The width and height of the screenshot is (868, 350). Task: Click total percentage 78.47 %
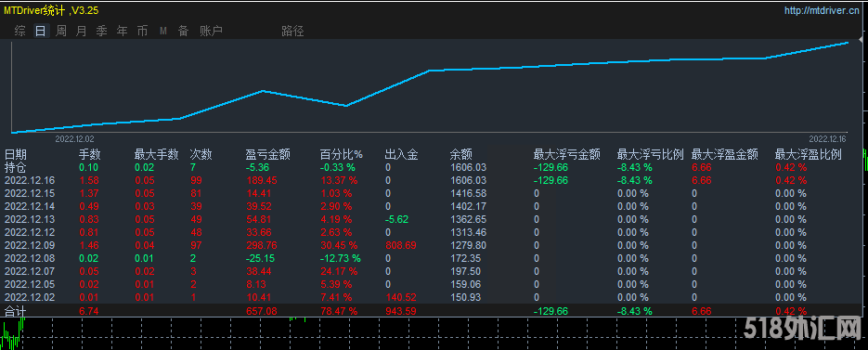[339, 312]
